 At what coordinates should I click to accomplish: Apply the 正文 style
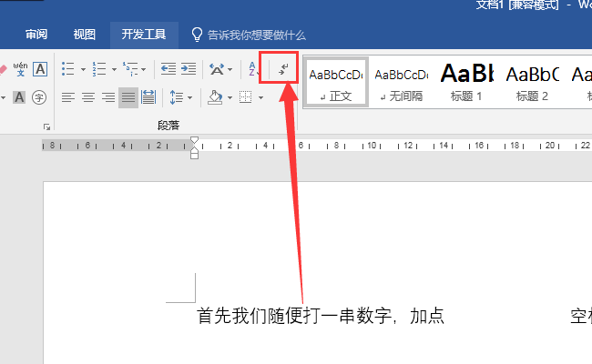click(336, 83)
